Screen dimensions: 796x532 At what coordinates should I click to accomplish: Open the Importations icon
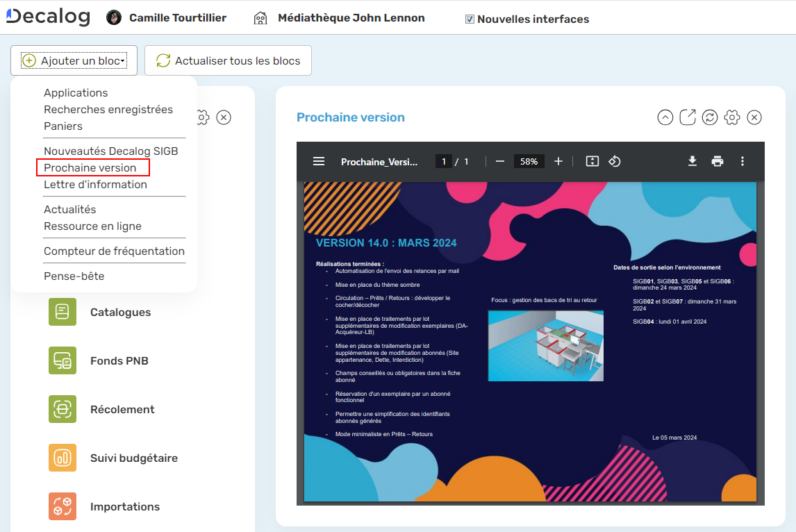click(x=63, y=506)
